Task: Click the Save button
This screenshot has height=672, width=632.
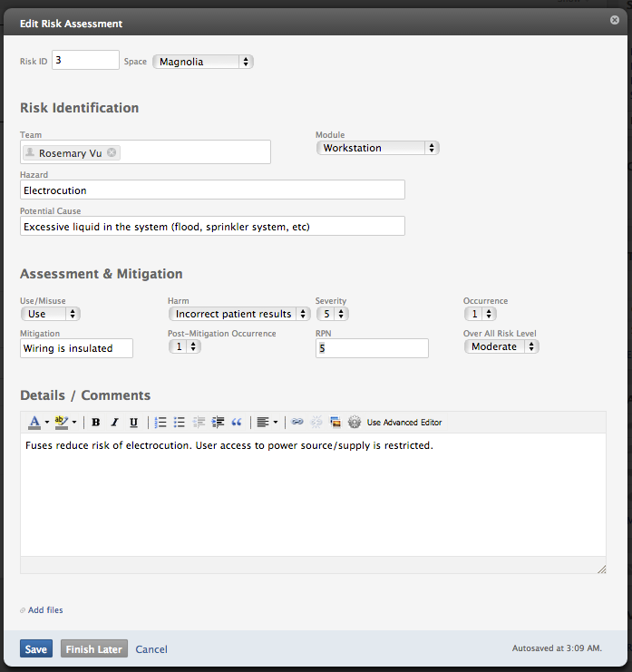Action: coord(36,649)
